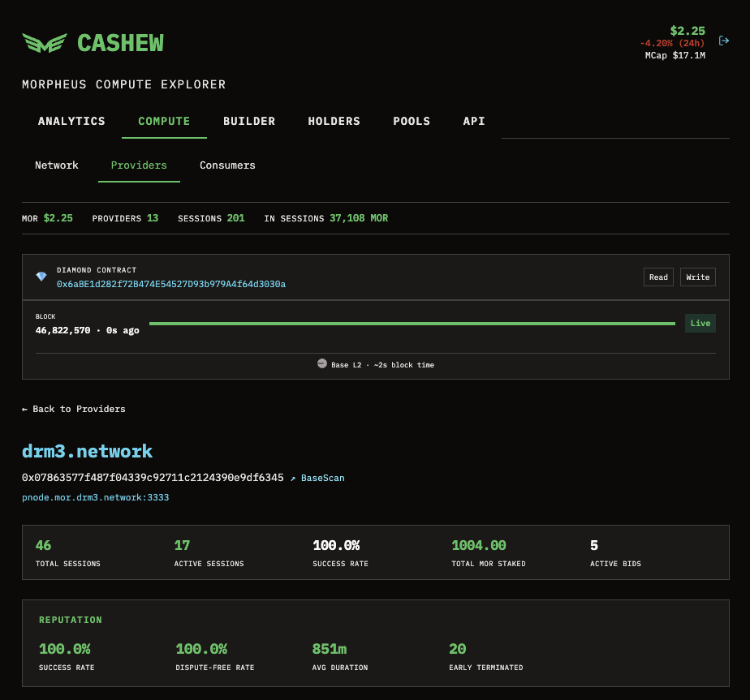This screenshot has width=750, height=700.
Task: Click the block number 46,822,570
Action: click(62, 330)
